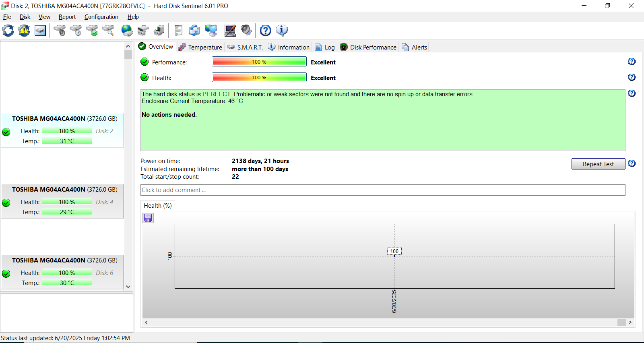Click the Performance 100 % progress bar
Image resolution: width=644 pixels, height=343 pixels.
[259, 62]
